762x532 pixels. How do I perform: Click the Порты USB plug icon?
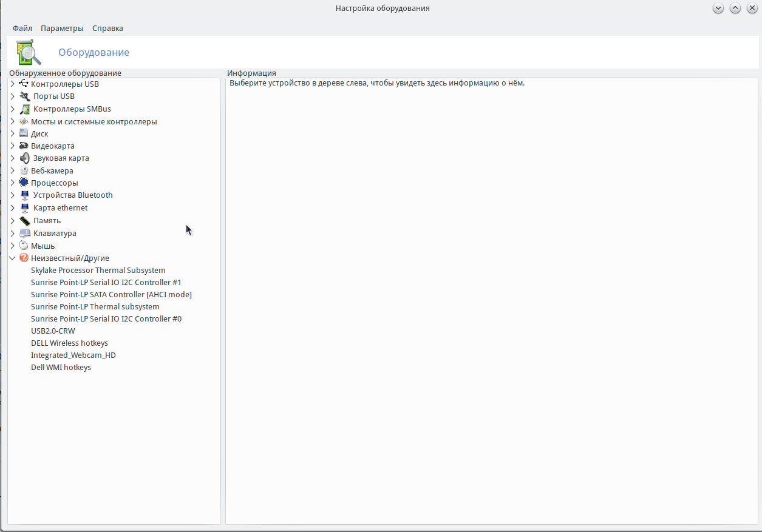pyautogui.click(x=24, y=96)
